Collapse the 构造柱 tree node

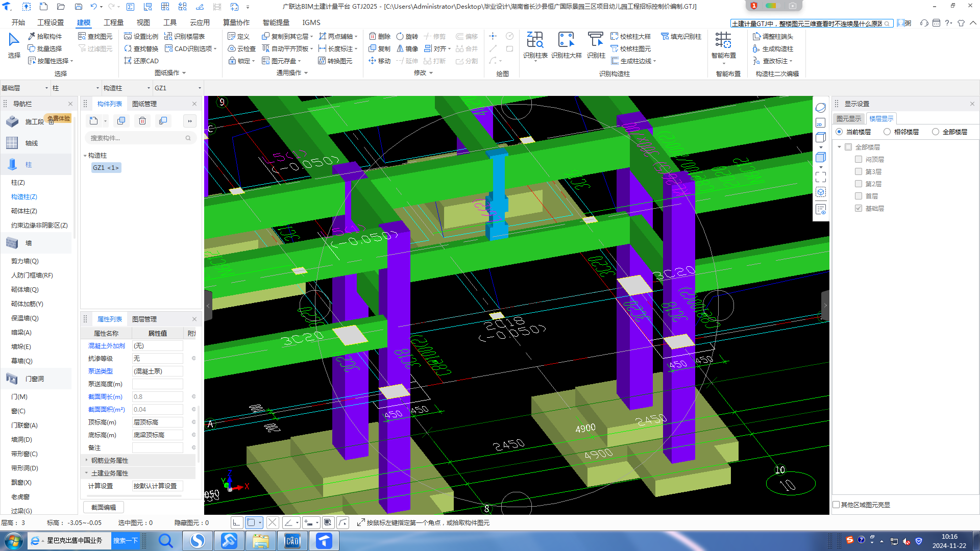85,156
